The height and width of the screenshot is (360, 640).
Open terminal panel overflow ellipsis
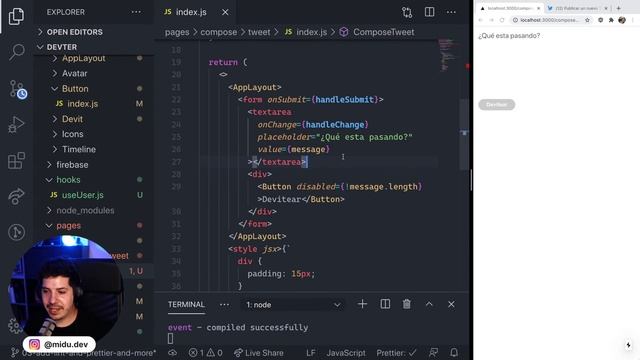tap(224, 304)
